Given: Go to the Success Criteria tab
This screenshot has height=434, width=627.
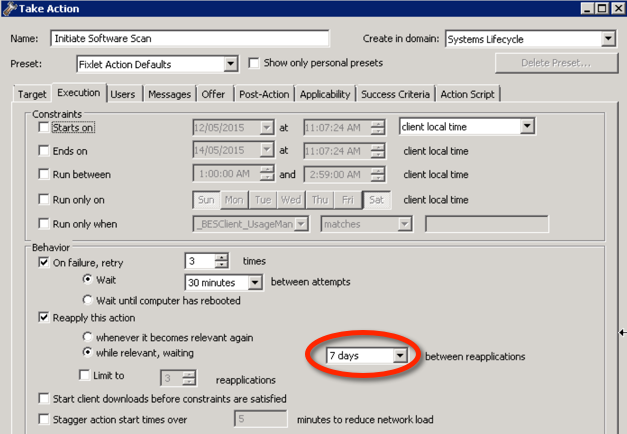Looking at the screenshot, I should click(x=395, y=94).
